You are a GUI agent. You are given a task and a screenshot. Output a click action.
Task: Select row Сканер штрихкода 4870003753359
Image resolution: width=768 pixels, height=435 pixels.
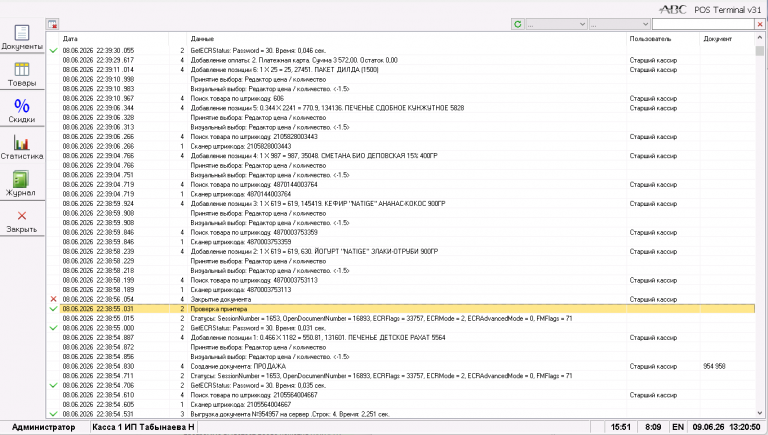coord(401,242)
